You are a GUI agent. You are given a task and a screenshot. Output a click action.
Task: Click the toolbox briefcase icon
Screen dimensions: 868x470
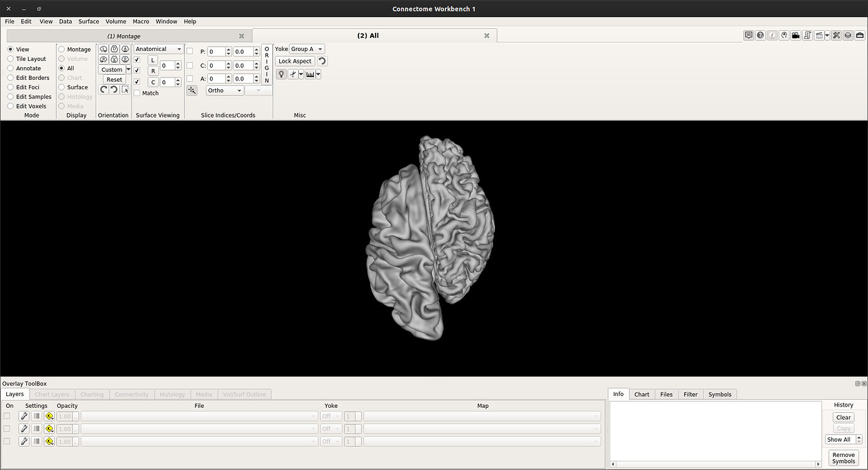860,35
